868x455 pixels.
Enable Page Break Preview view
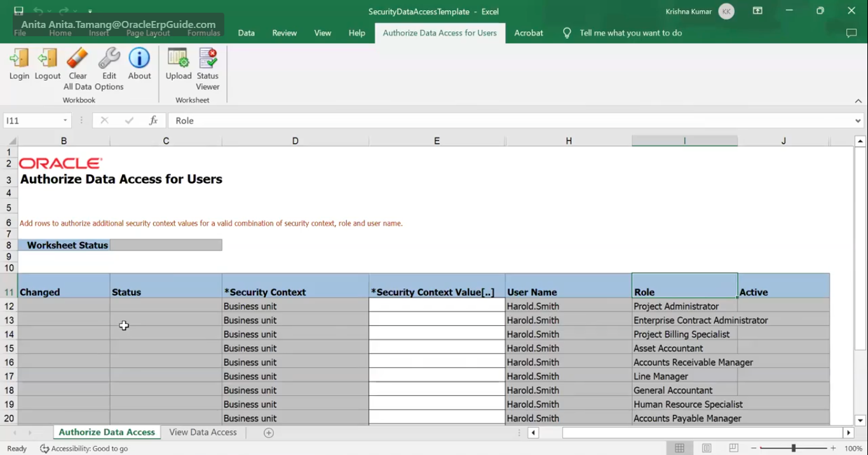click(733, 448)
